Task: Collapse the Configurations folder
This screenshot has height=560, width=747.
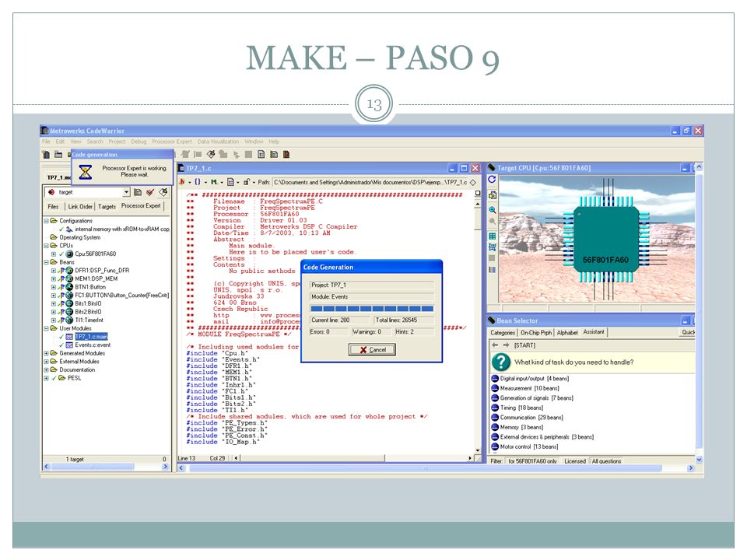Action: click(46, 221)
